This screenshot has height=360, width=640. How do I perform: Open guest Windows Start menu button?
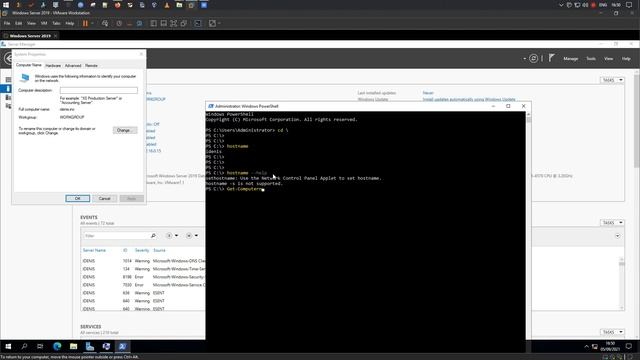(8, 347)
